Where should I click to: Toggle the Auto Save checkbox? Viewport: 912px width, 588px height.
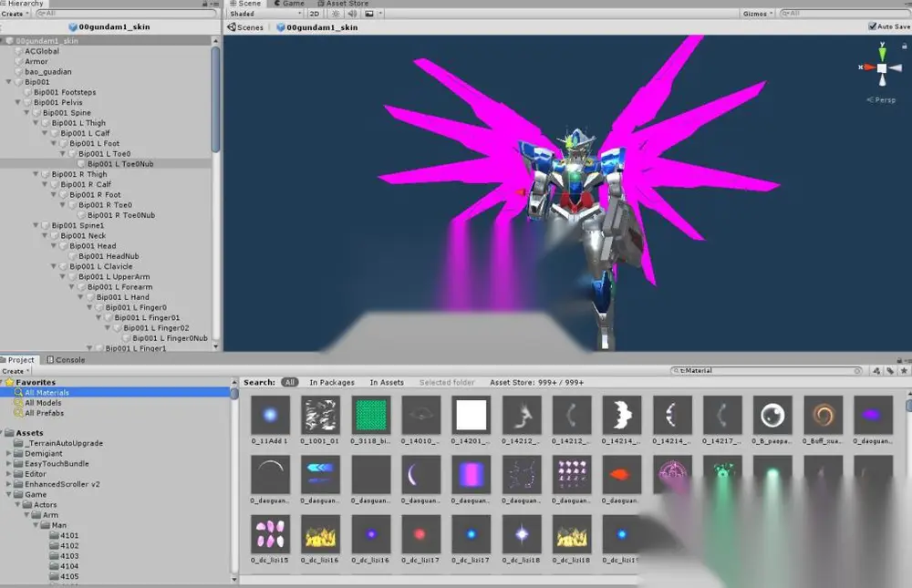[873, 26]
